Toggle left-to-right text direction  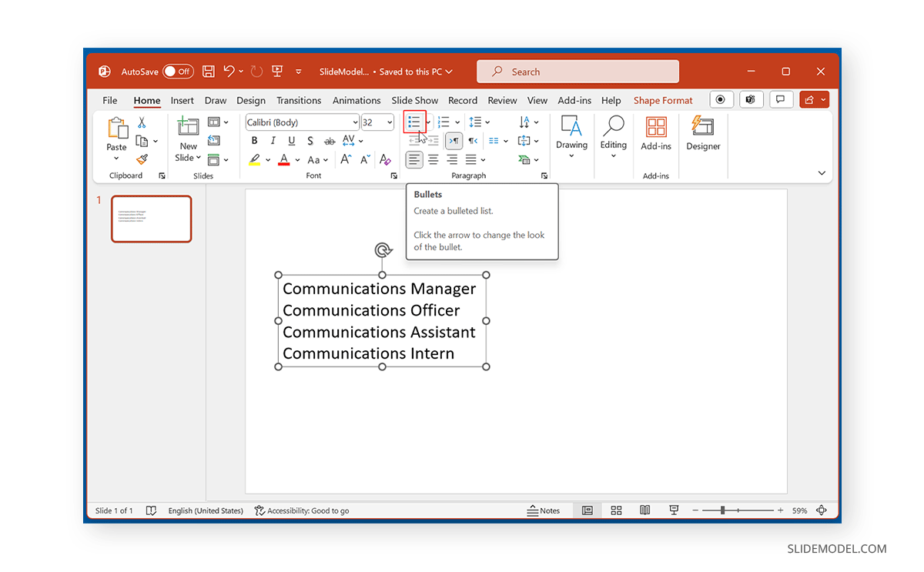(454, 141)
